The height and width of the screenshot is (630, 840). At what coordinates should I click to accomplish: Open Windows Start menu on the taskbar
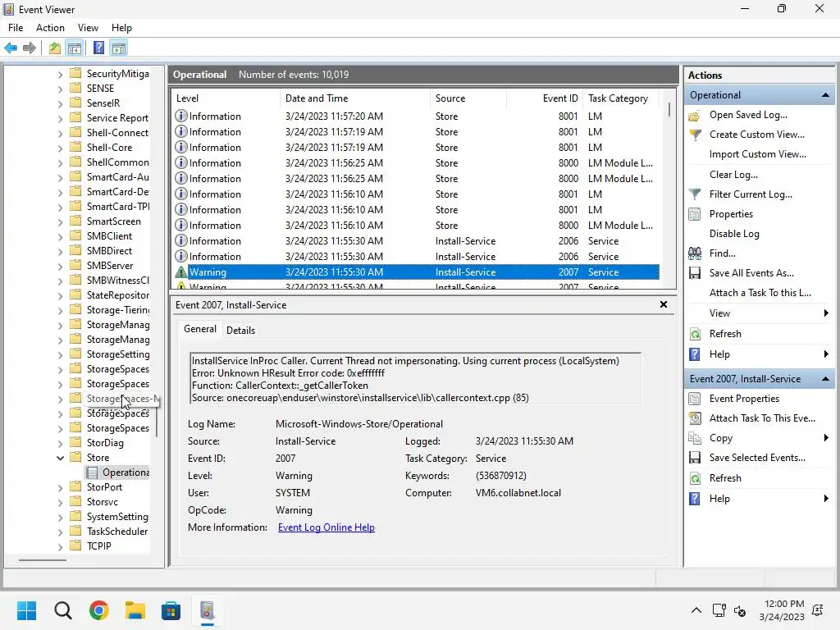pos(26,610)
